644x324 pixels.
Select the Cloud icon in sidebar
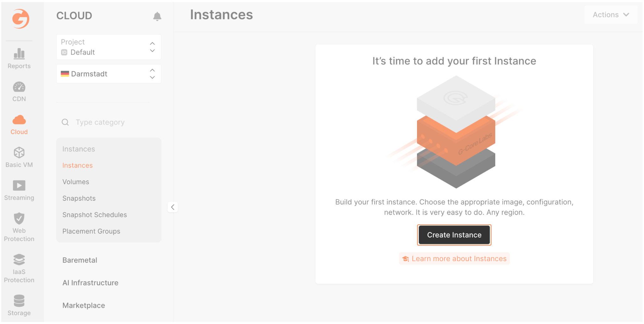tap(19, 120)
